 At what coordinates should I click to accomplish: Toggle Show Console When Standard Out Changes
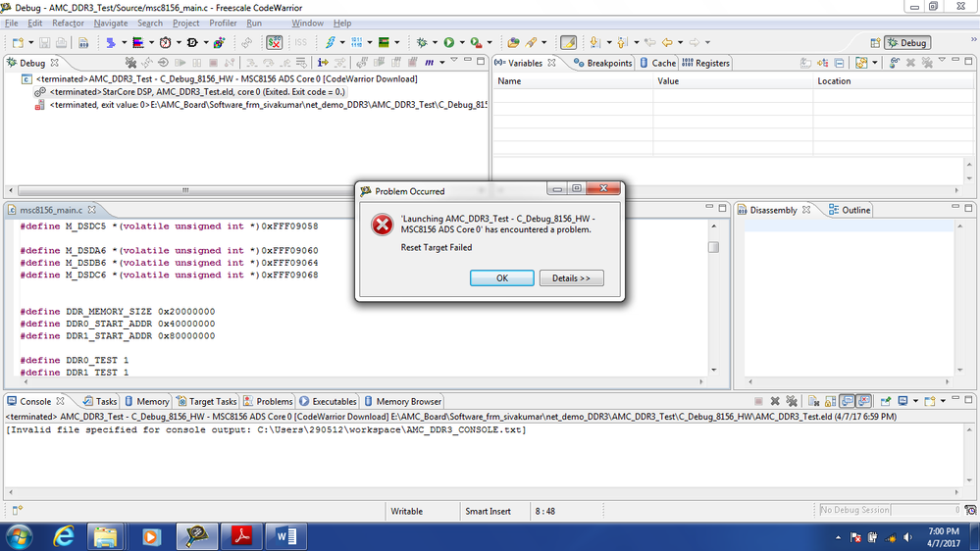tap(847, 401)
